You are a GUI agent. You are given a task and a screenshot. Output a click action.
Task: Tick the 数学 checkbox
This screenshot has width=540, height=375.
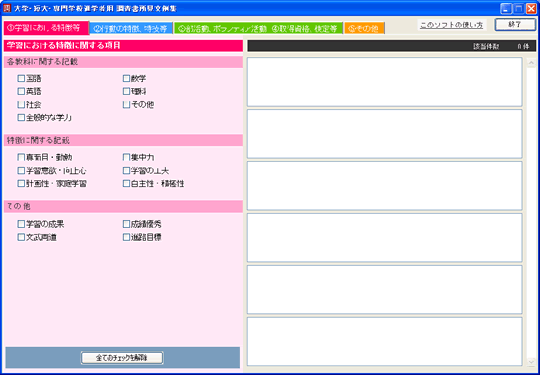coord(126,79)
